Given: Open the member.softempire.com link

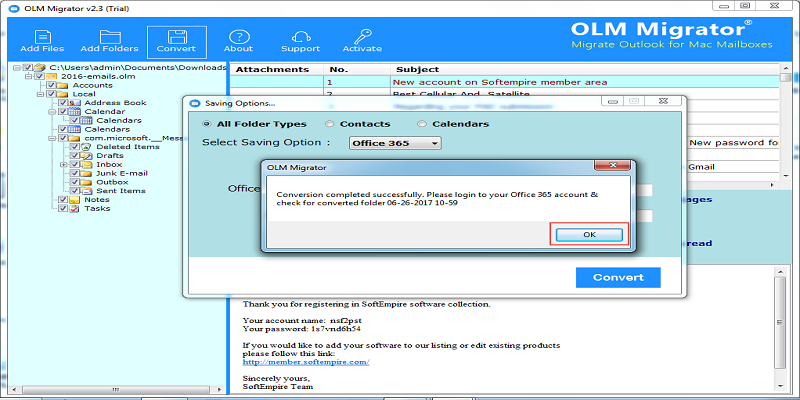Looking at the screenshot, I should tap(306, 362).
